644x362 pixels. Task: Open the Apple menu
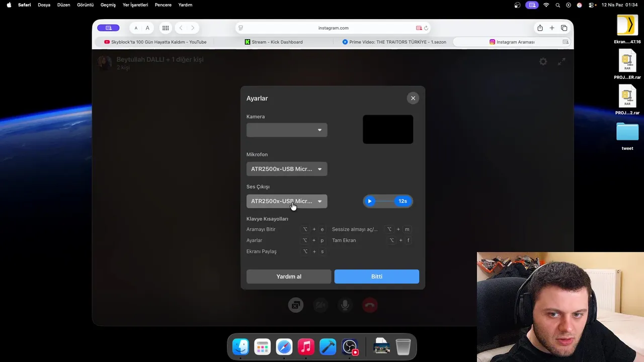[x=9, y=5]
